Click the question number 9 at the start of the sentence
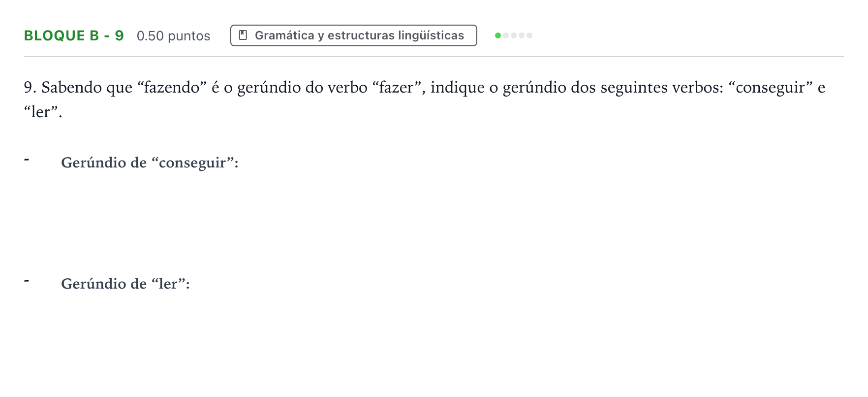 coord(30,88)
